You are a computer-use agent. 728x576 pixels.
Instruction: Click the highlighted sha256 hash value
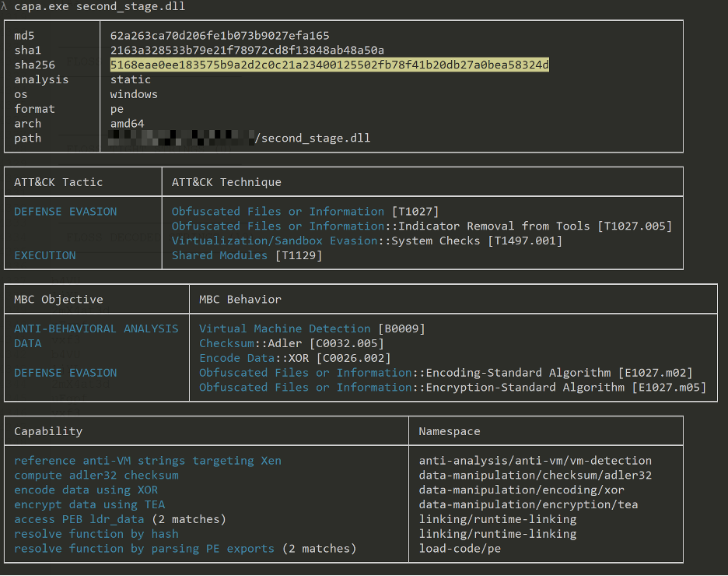[330, 65]
